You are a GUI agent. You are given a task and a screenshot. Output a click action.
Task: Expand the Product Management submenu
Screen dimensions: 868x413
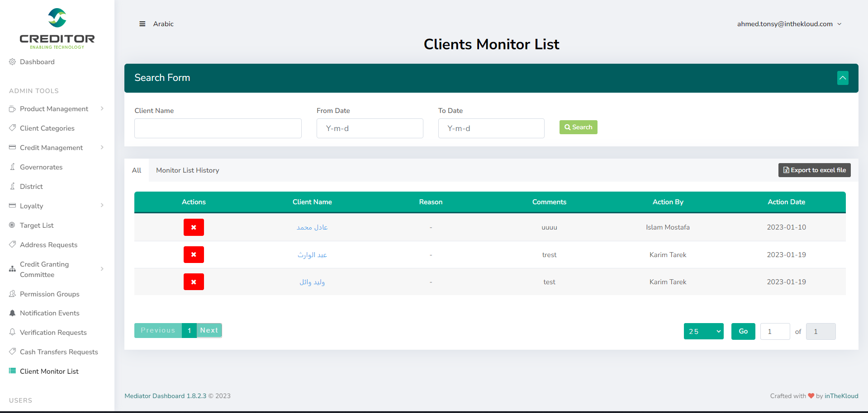tap(102, 108)
